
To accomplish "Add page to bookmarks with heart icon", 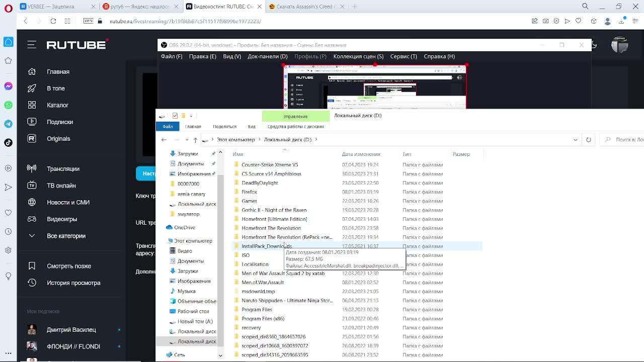I will tap(578, 21).
